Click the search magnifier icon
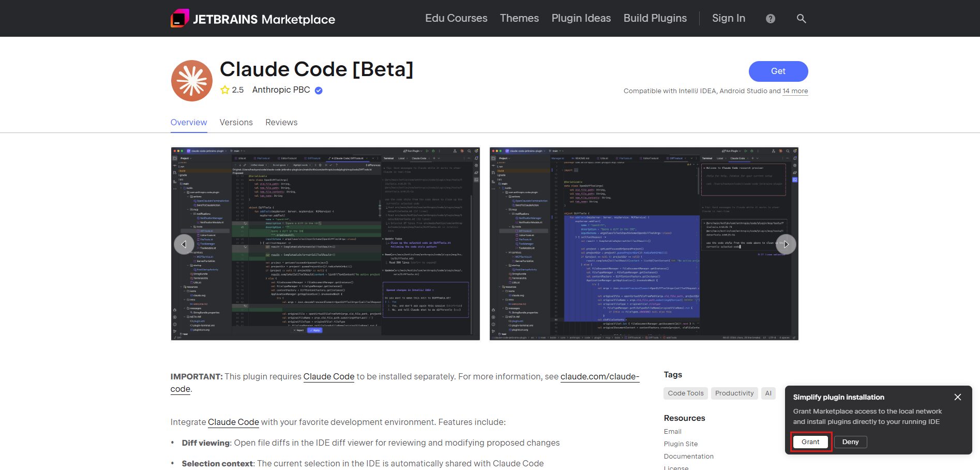 point(801,19)
